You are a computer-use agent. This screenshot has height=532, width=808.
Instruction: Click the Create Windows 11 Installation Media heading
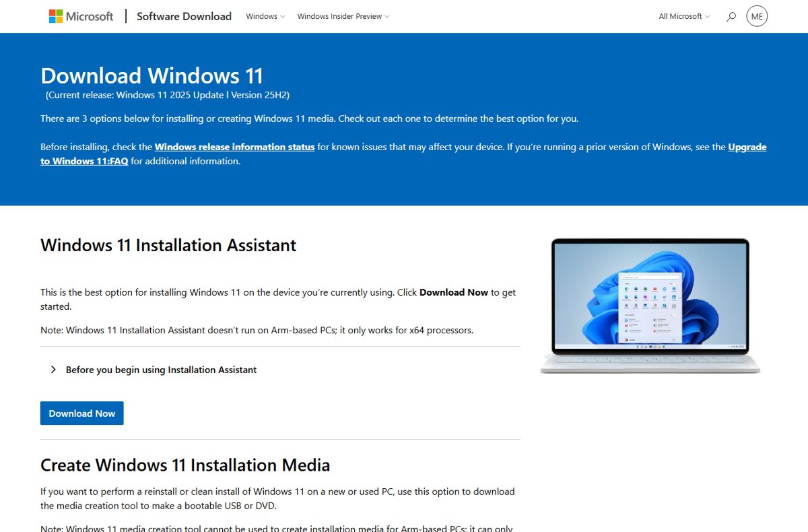pyautogui.click(x=185, y=465)
